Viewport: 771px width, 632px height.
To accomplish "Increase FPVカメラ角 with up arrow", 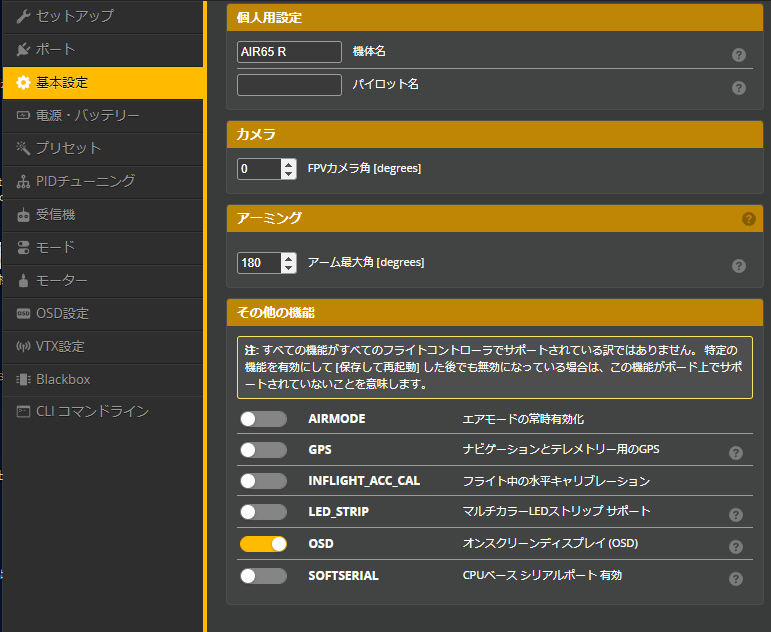I will click(x=289, y=164).
